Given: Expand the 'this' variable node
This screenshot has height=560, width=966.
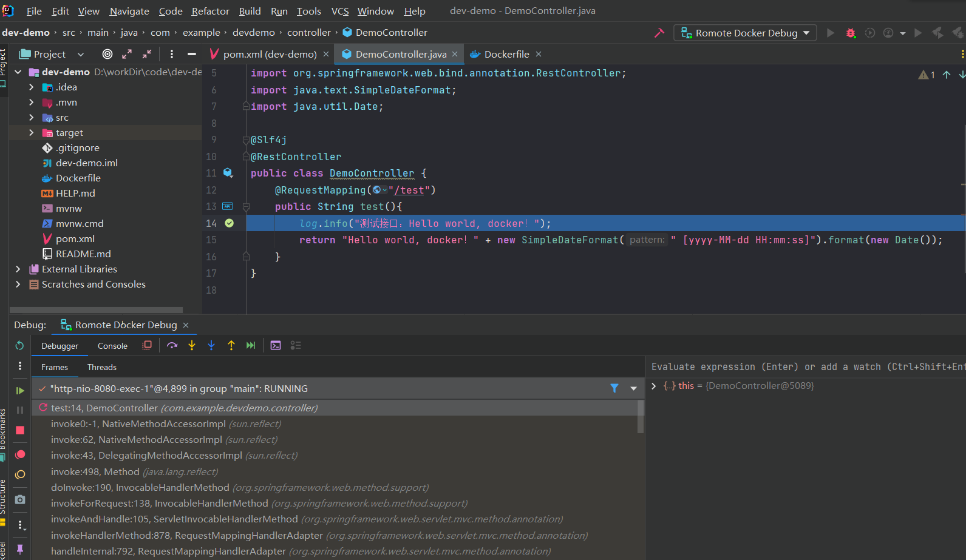Looking at the screenshot, I should (x=654, y=386).
